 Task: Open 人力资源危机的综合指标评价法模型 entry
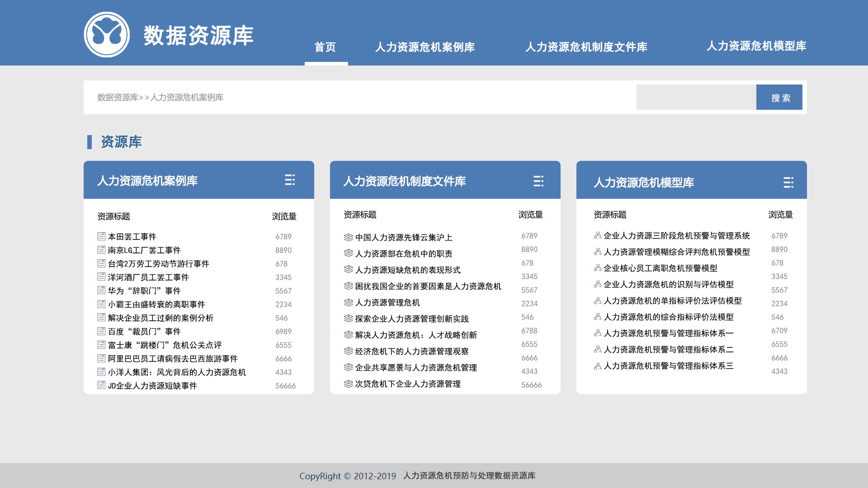coord(668,317)
